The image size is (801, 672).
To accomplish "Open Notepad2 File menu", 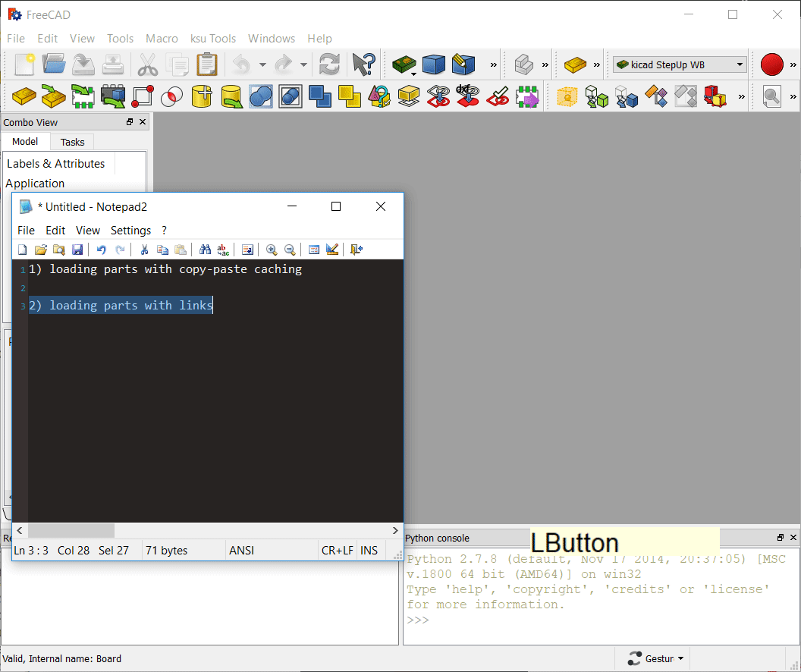I will 26,231.
